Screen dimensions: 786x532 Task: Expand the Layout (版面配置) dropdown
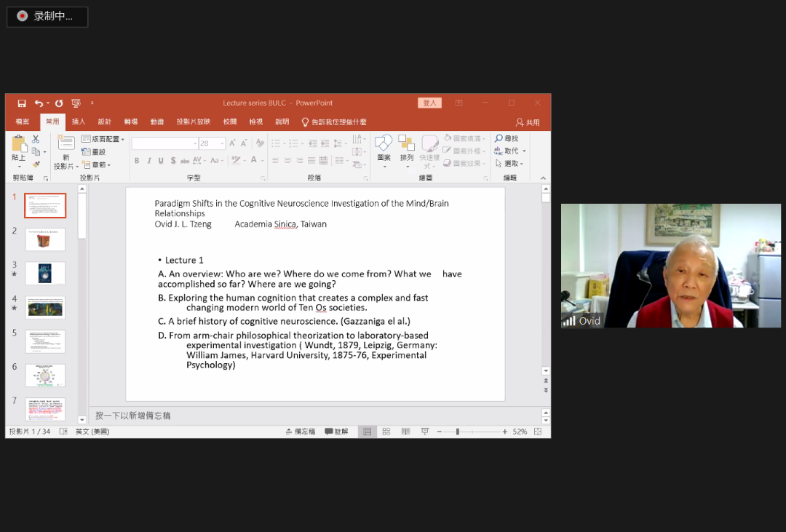pos(122,139)
